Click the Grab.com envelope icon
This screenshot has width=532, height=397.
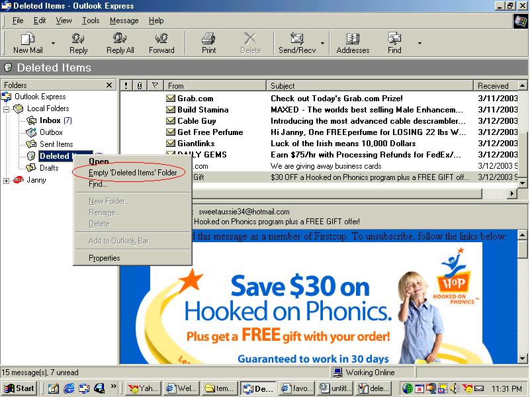pos(170,99)
